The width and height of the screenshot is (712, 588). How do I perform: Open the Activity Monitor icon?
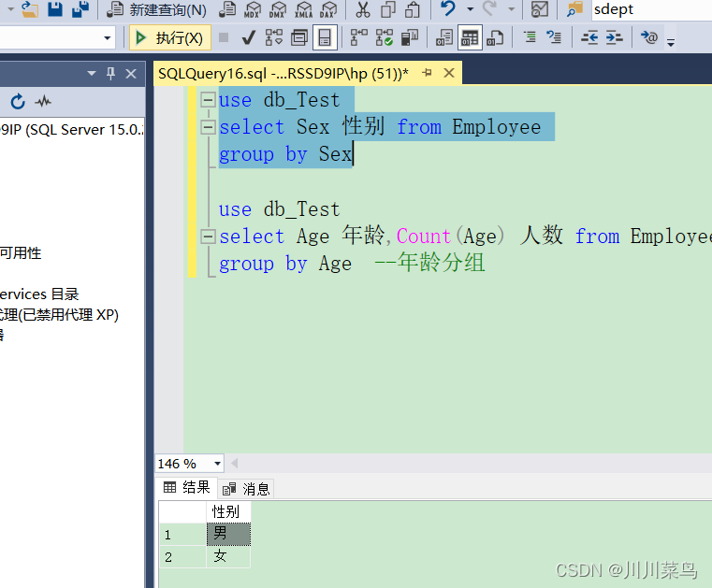(540, 9)
